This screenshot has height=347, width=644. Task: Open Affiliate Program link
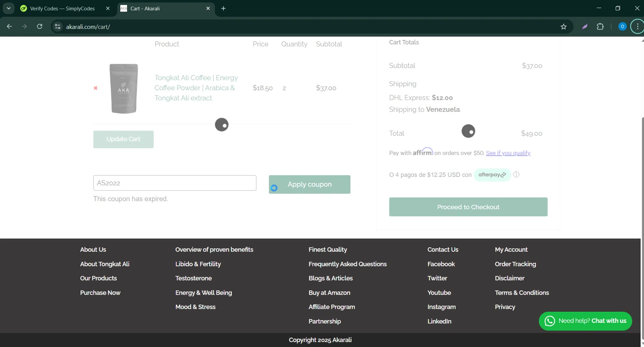point(331,307)
